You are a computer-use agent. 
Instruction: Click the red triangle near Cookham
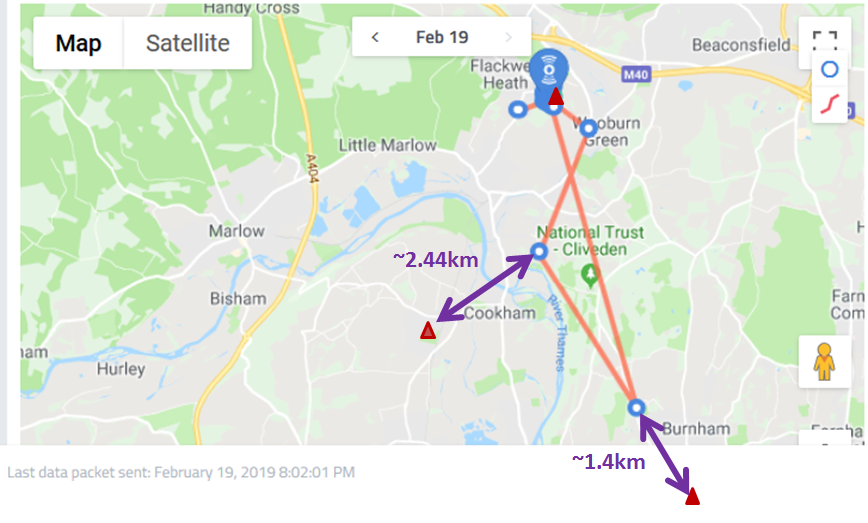(427, 330)
